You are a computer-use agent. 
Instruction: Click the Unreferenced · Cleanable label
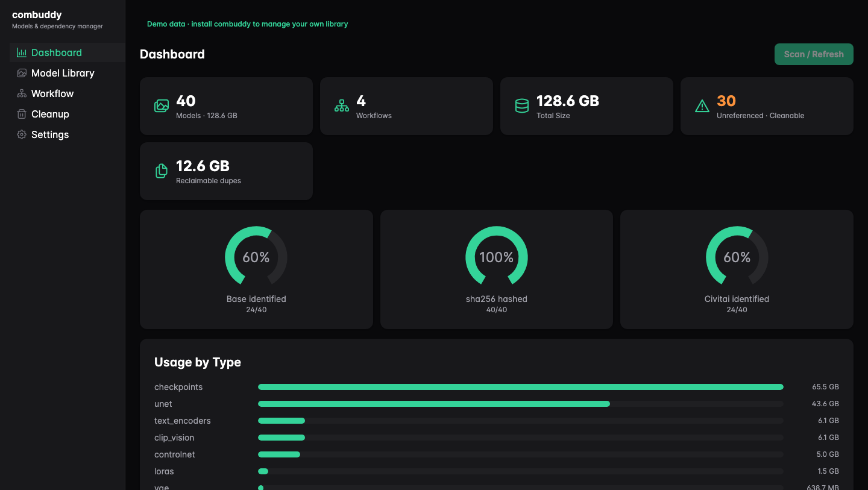tap(760, 116)
